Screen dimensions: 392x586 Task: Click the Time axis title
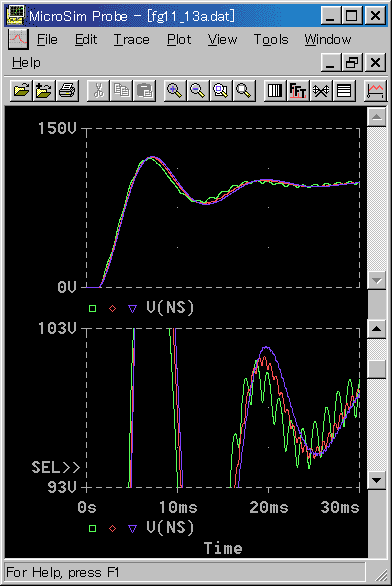pos(223,548)
